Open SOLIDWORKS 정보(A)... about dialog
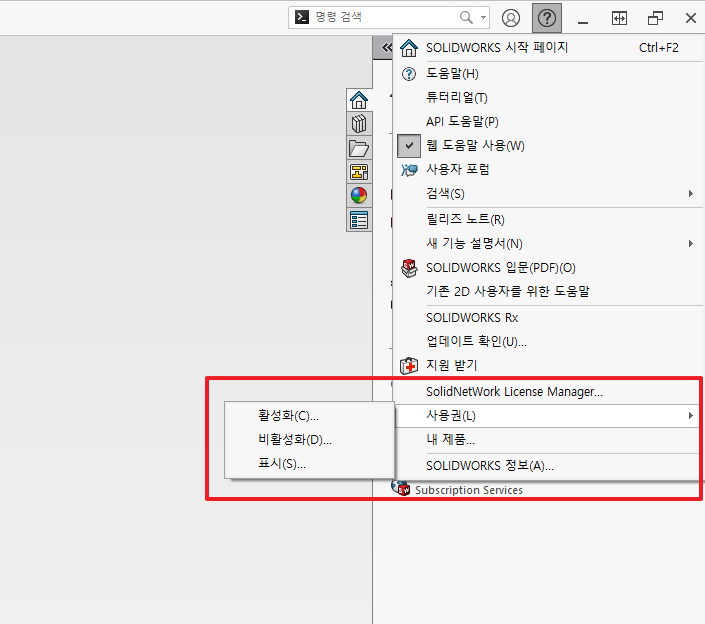This screenshot has height=624, width=705. (x=548, y=466)
